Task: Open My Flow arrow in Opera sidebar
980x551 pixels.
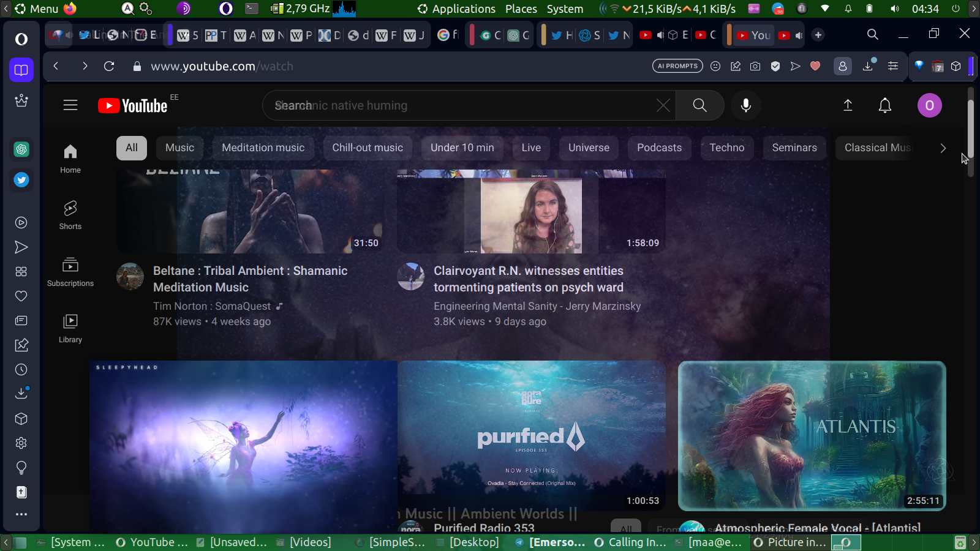Action: (21, 247)
